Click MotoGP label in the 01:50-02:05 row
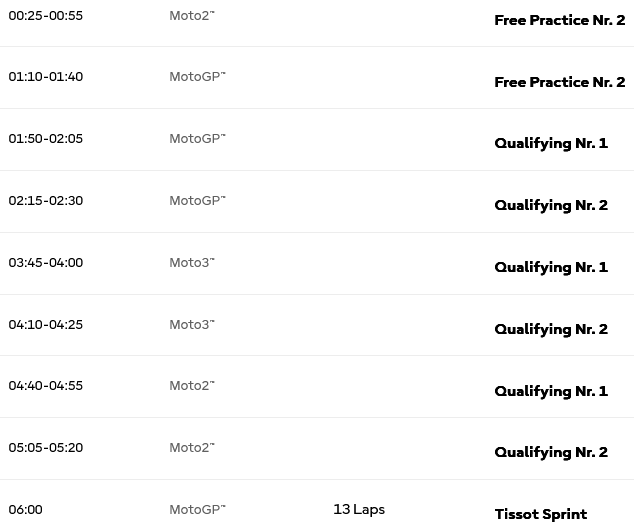 click(197, 139)
